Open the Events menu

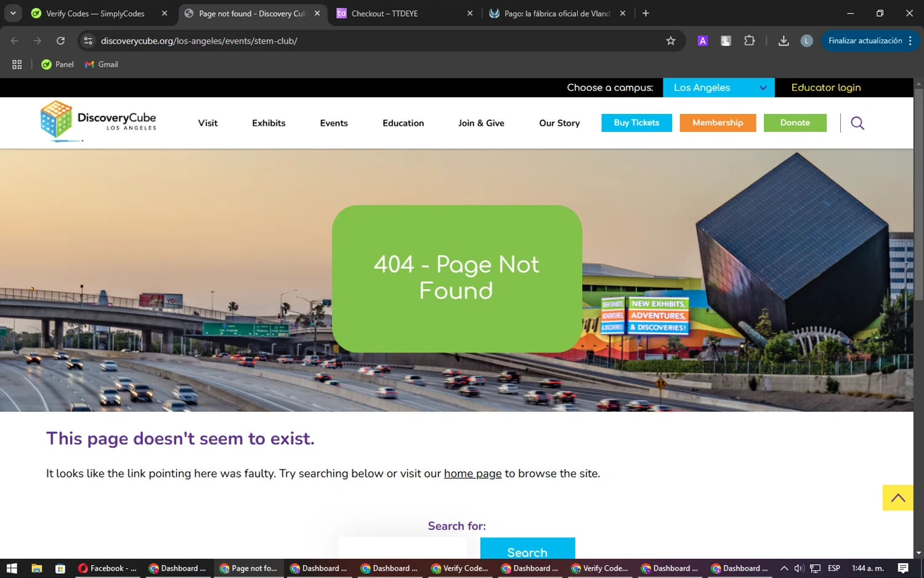point(334,123)
